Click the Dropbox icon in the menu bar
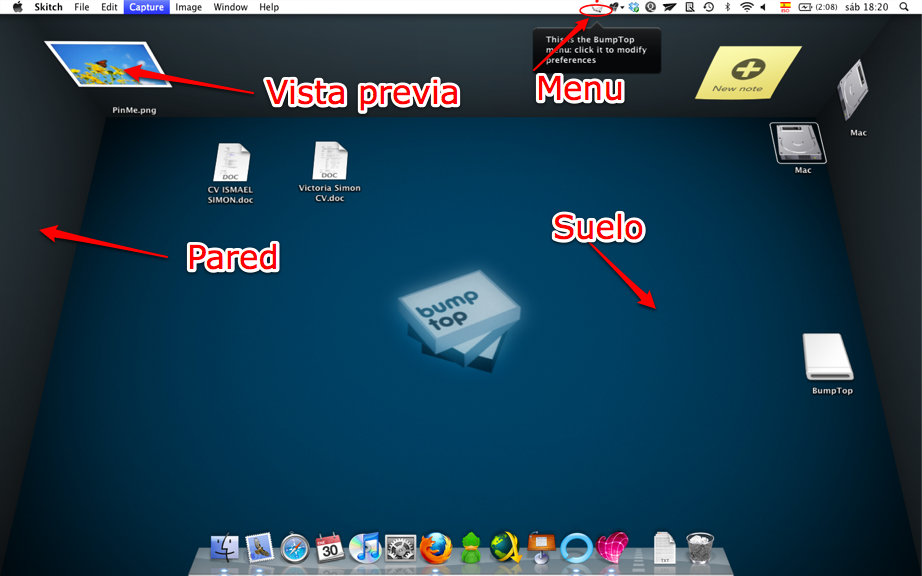 (x=634, y=7)
